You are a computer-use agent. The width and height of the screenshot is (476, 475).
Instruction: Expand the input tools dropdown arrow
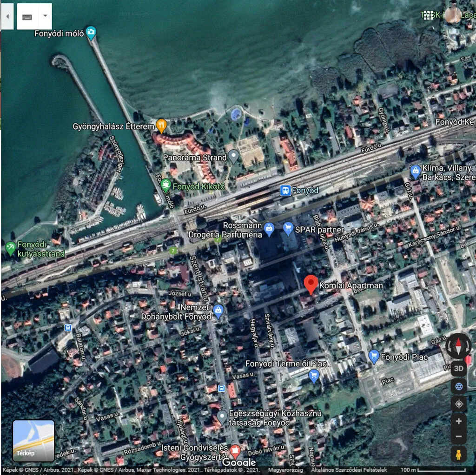(45, 16)
